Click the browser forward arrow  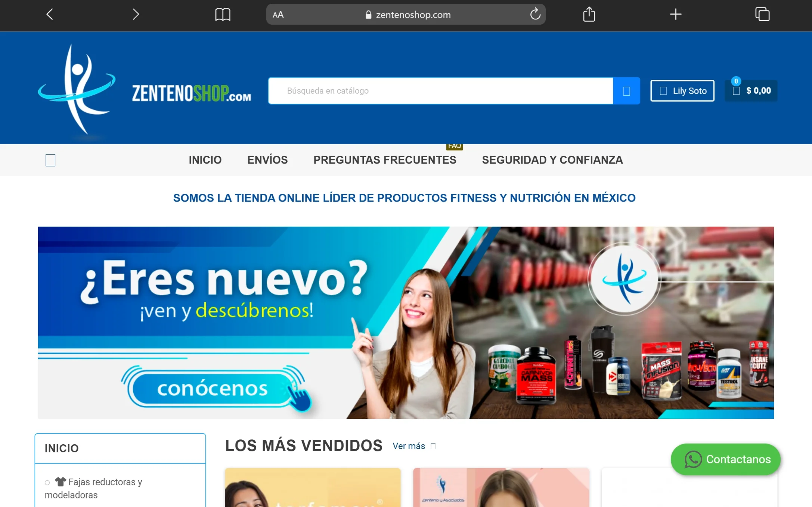(136, 15)
